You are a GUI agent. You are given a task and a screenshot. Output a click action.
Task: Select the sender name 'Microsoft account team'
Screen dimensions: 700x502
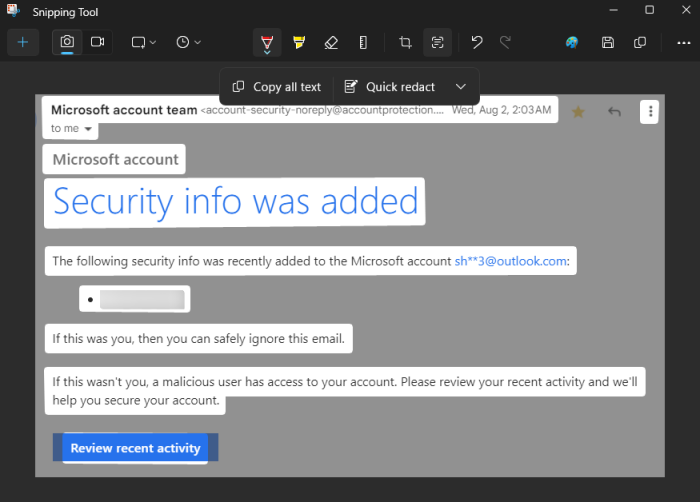pyautogui.click(x=124, y=110)
